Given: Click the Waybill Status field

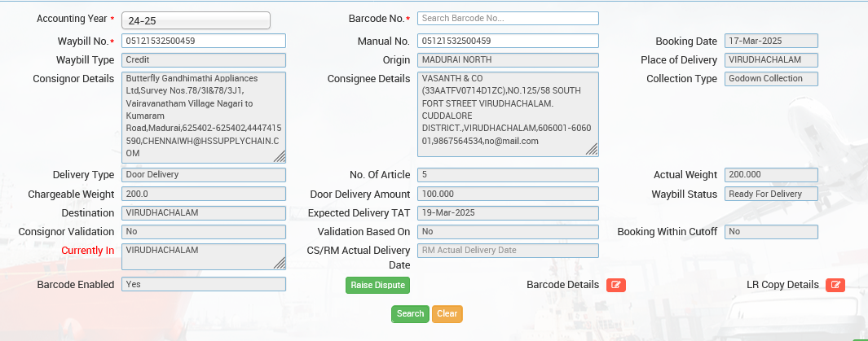Looking at the screenshot, I should click(771, 194).
